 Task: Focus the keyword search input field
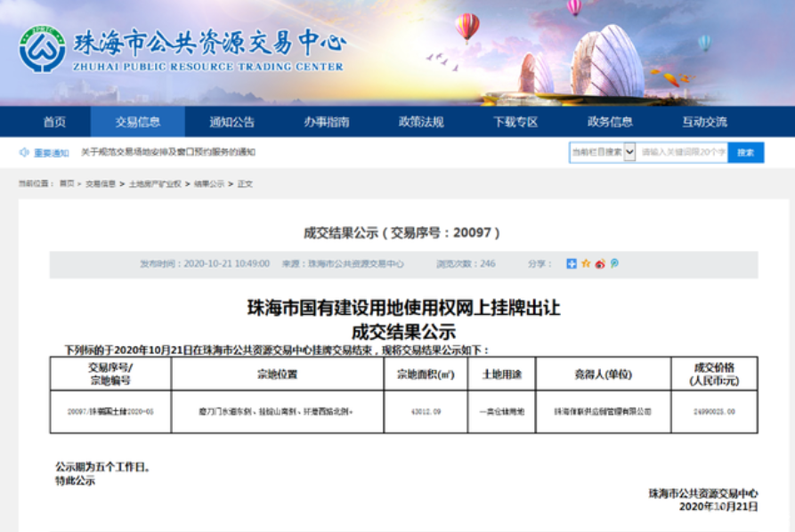[x=683, y=152]
